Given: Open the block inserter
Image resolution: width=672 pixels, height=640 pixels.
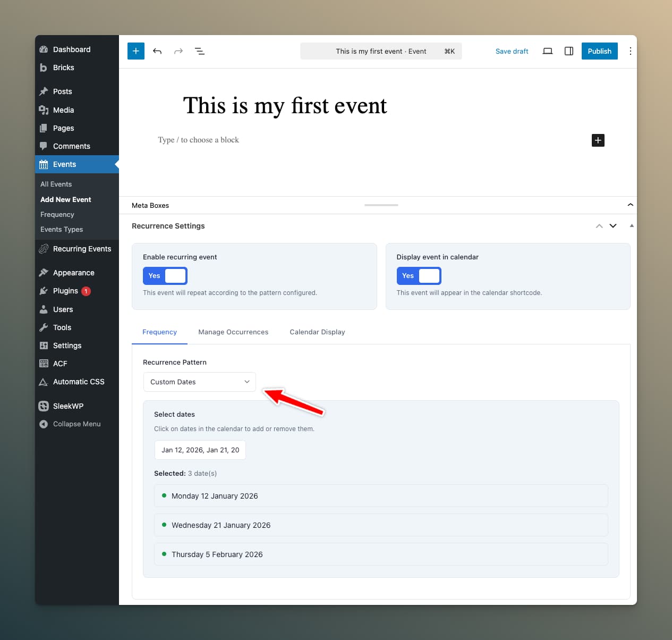Looking at the screenshot, I should tap(135, 51).
